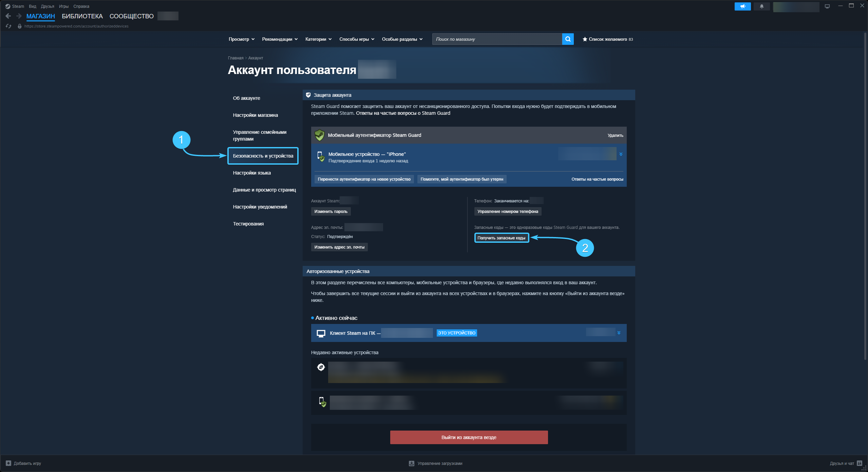The image size is (868, 472).
Task: Open the Категории dropdown menu
Action: tap(318, 39)
